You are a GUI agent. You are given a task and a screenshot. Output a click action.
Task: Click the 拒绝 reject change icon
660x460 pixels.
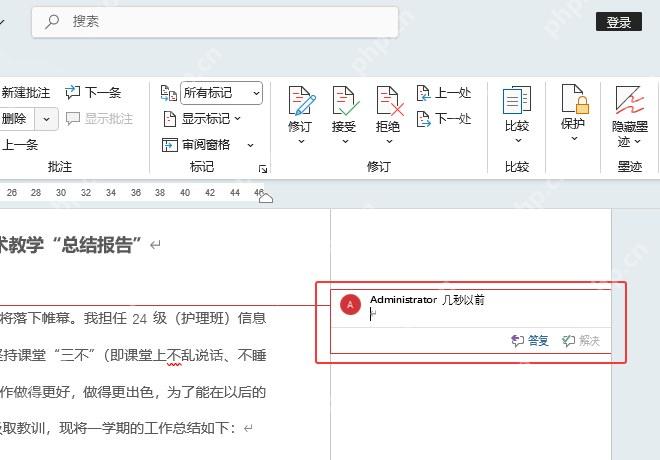(389, 101)
